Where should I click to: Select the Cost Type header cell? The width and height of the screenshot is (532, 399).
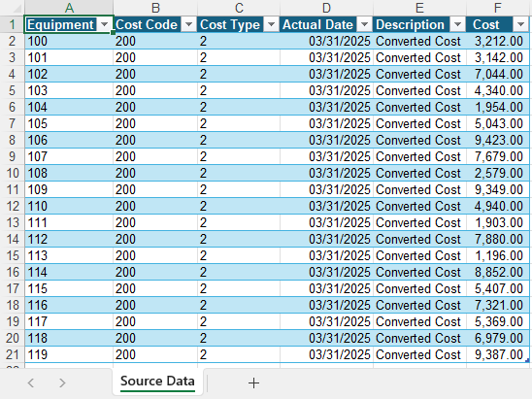click(231, 24)
